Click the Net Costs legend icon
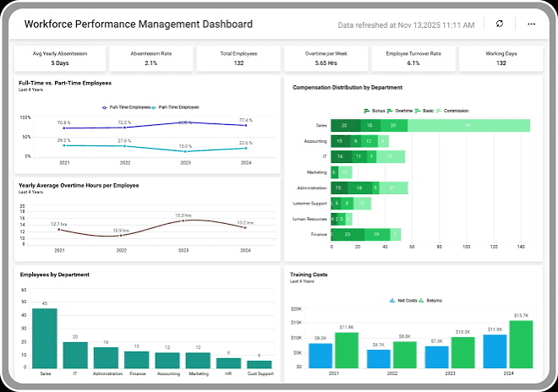The width and height of the screenshot is (558, 392). click(392, 301)
